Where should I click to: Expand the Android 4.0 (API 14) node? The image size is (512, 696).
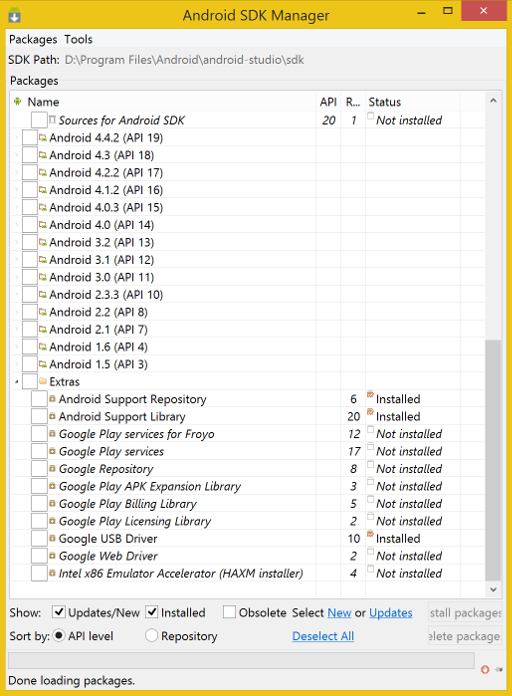click(16, 225)
